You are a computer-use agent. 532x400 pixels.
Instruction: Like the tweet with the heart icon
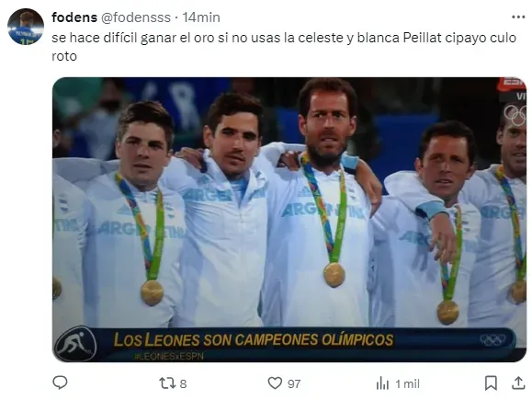tap(275, 383)
